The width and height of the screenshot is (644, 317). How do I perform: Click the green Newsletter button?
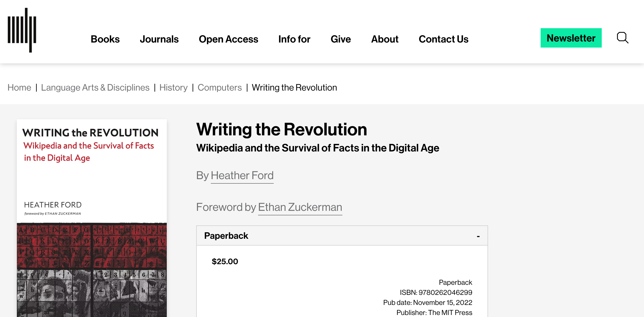[x=571, y=38]
